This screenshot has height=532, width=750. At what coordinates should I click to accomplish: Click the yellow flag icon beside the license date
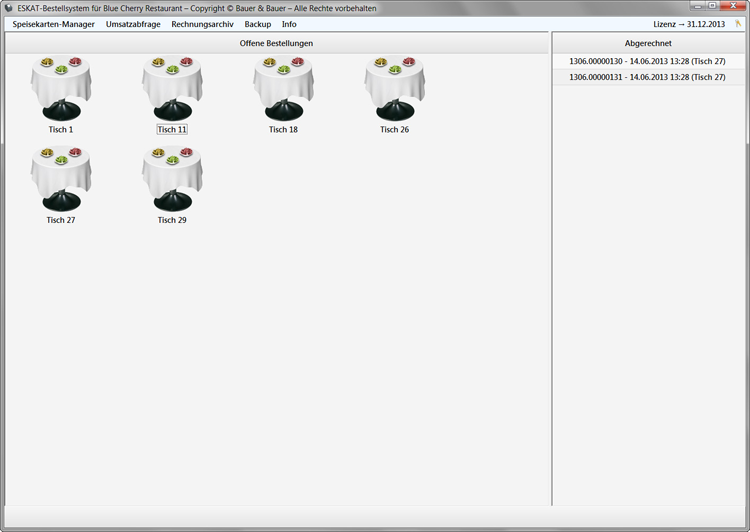(738, 24)
